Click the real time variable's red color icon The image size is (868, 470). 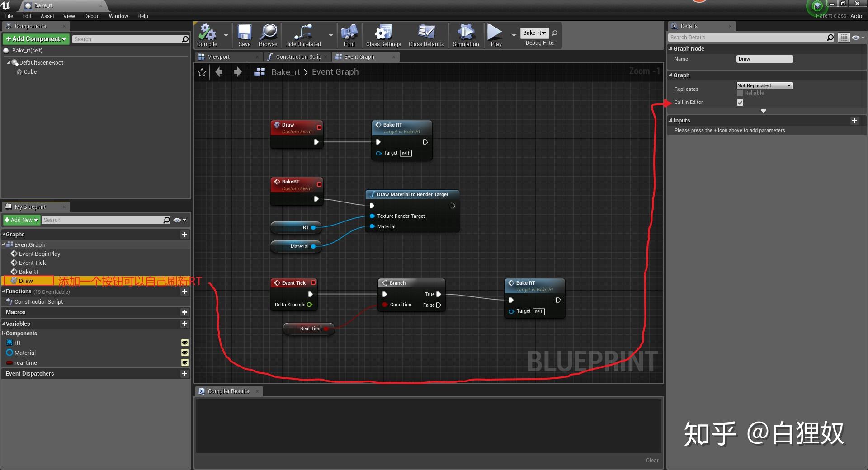[9, 362]
